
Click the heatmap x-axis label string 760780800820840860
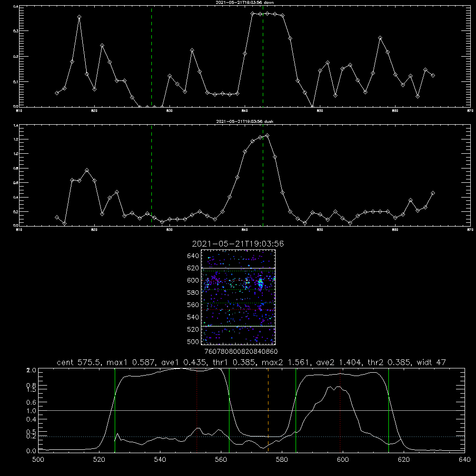click(241, 352)
